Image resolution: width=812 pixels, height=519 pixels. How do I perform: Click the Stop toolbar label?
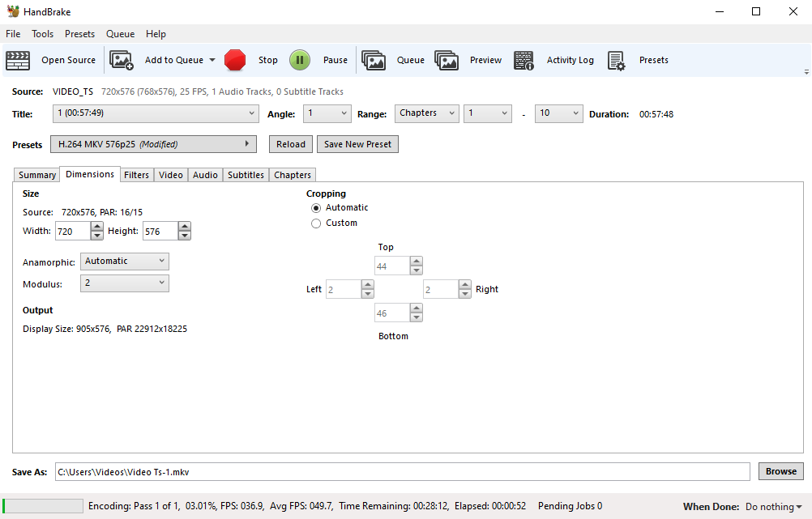click(267, 60)
